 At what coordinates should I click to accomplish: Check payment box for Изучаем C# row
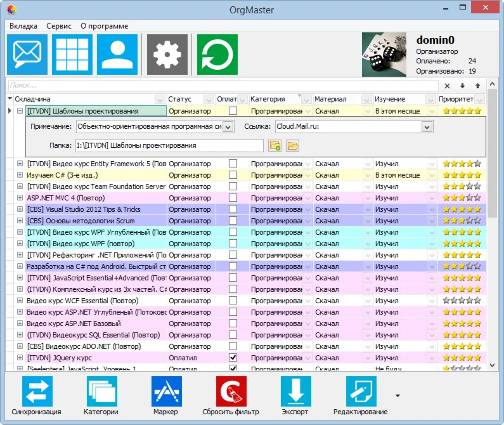pos(233,175)
